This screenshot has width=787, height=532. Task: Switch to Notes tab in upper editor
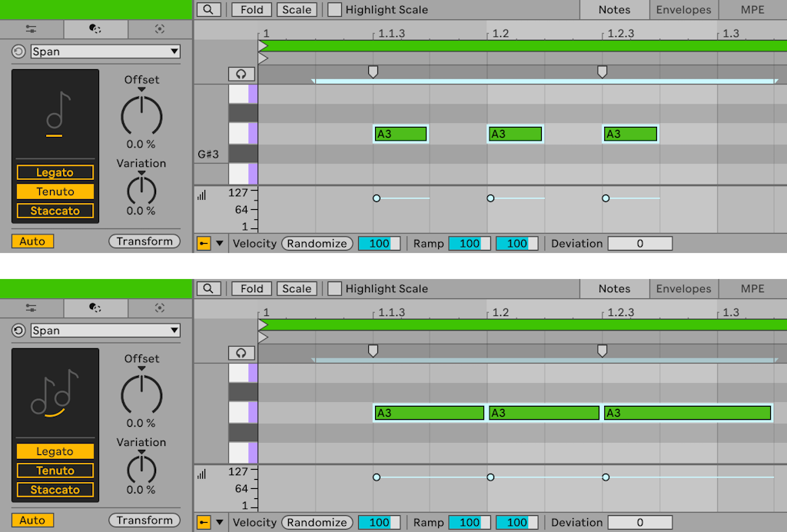click(x=614, y=9)
